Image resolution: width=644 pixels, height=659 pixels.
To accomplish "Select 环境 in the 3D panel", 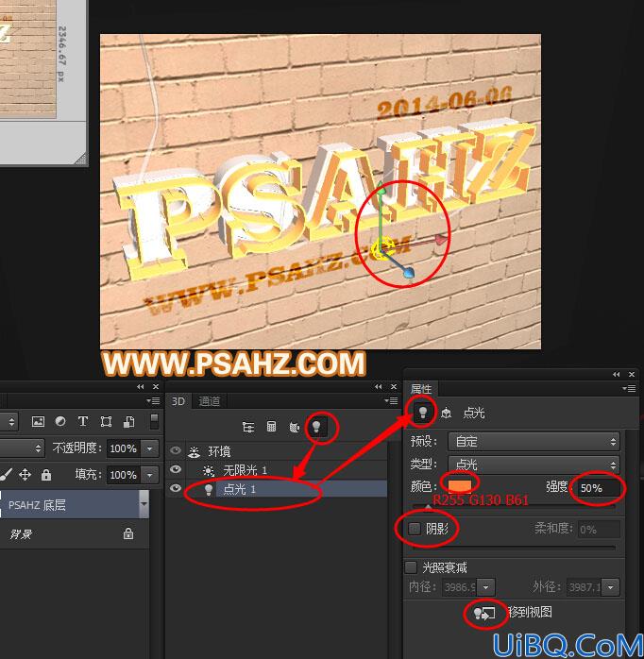I will [219, 451].
